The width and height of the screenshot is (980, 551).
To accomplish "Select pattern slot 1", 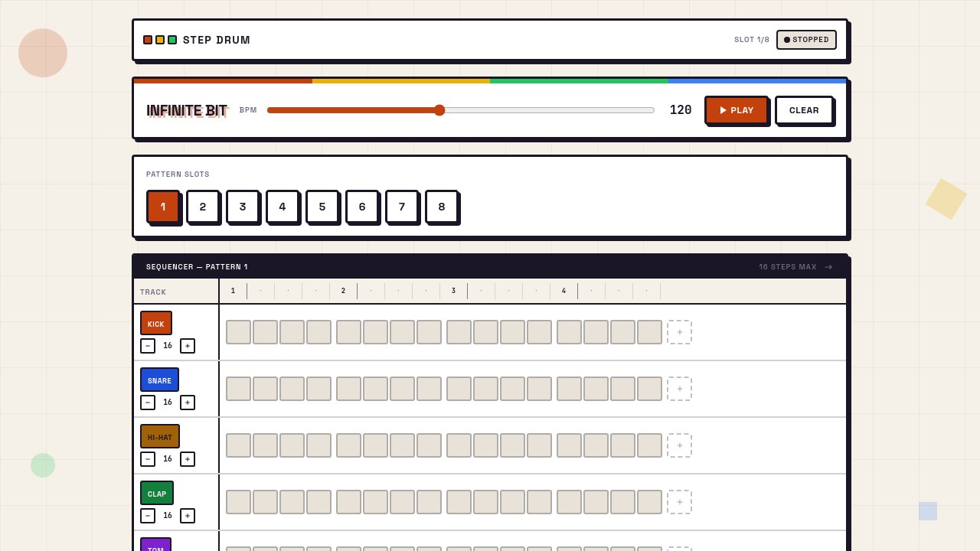I will point(163,207).
